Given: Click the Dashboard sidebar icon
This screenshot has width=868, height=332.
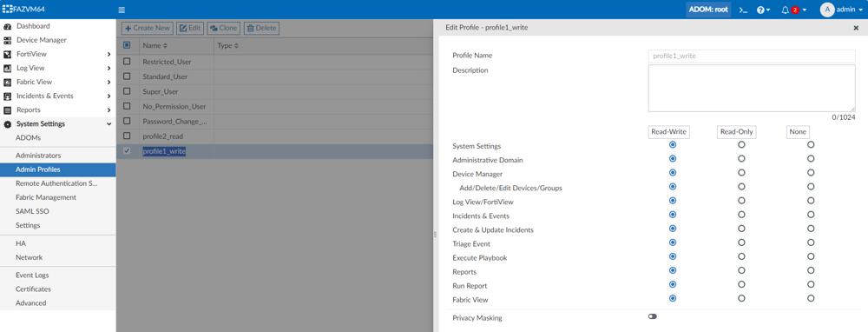Looking at the screenshot, I should coord(7,26).
